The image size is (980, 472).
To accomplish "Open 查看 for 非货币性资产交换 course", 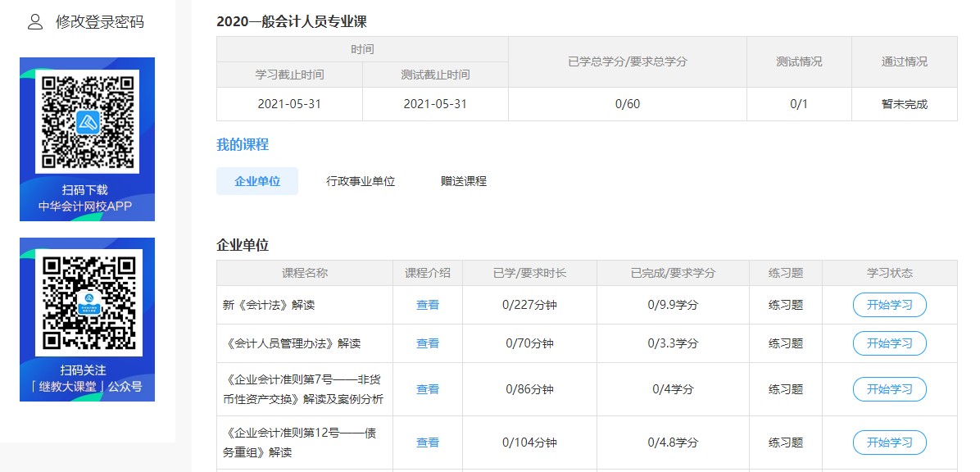I will click(427, 389).
